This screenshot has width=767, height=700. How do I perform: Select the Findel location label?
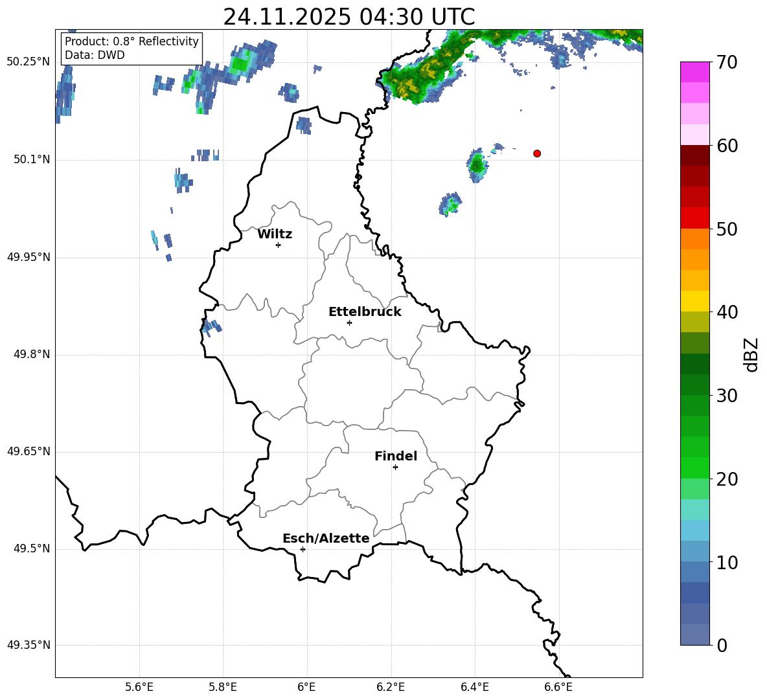[x=396, y=456]
